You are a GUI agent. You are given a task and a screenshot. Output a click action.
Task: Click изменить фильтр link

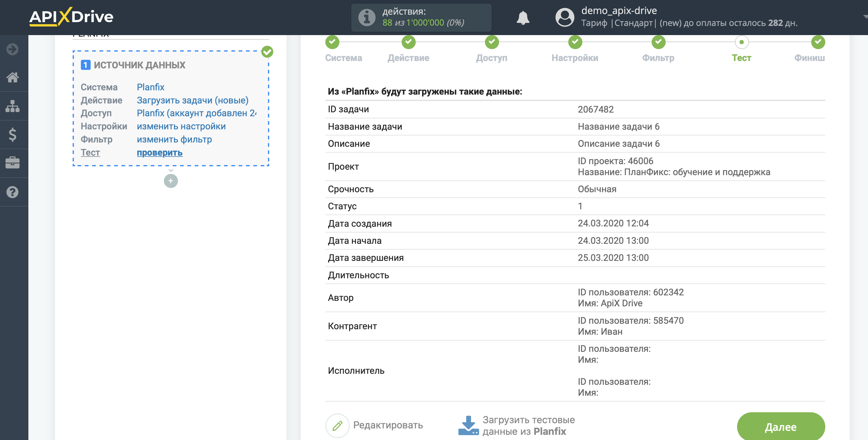[174, 139]
